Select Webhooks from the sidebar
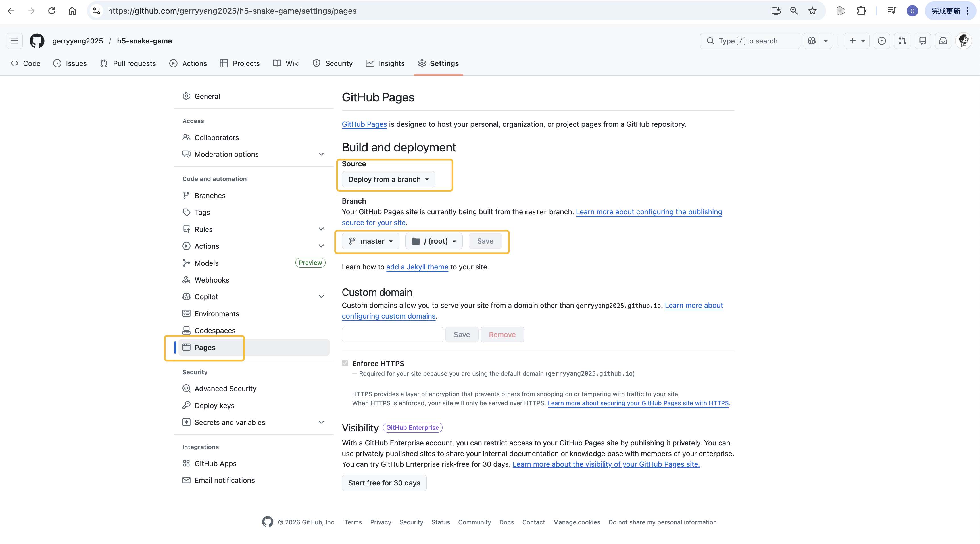 pyautogui.click(x=212, y=280)
